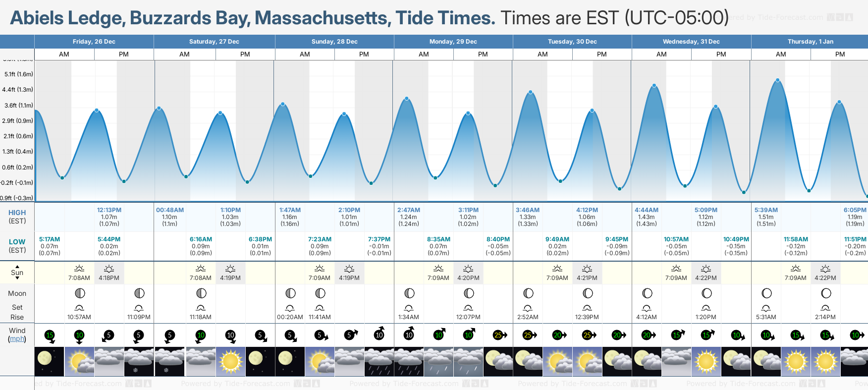Click Friday's first 15 mph wind icon
The height and width of the screenshot is (390, 868).
(x=50, y=336)
